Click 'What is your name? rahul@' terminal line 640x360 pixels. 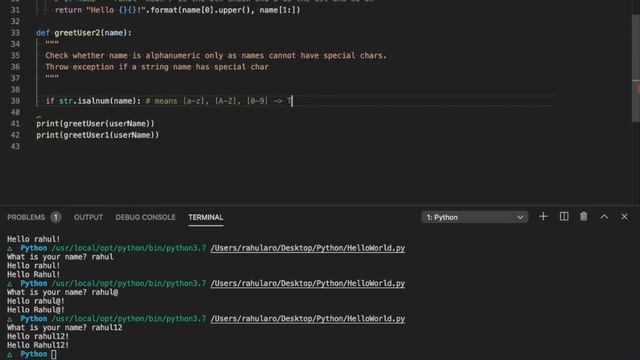click(x=62, y=292)
